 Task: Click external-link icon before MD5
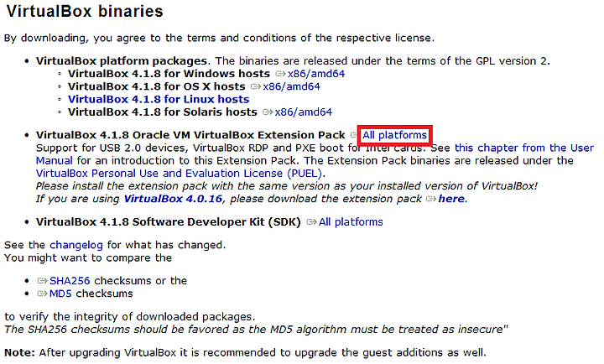click(x=43, y=294)
